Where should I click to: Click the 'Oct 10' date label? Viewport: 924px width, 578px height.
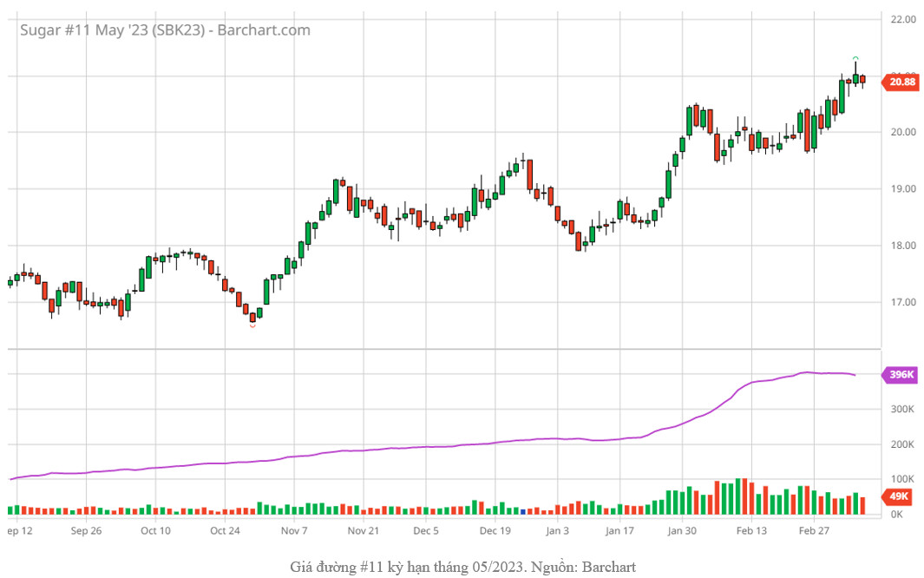155,531
